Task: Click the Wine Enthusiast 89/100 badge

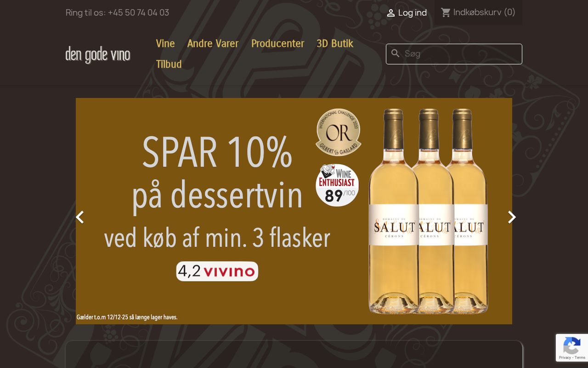Action: point(337,185)
